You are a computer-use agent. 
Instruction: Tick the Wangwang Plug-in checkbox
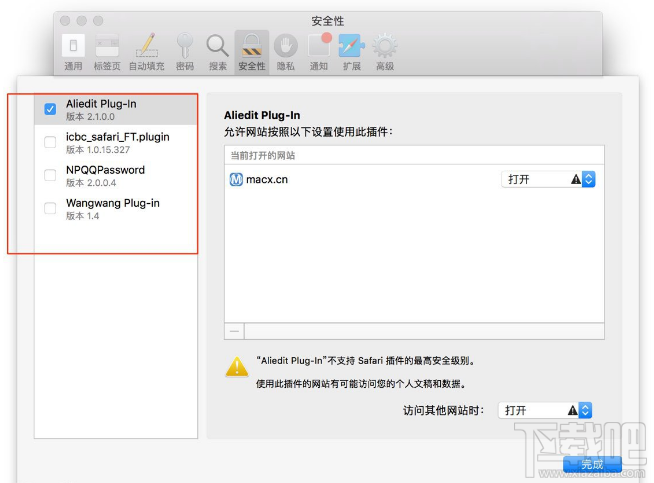50,208
